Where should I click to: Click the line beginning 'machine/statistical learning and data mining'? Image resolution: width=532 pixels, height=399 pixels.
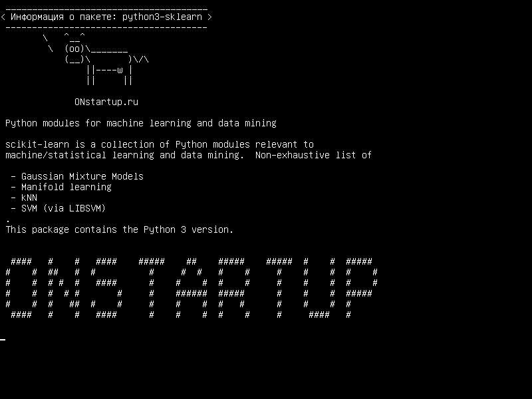pos(188,155)
